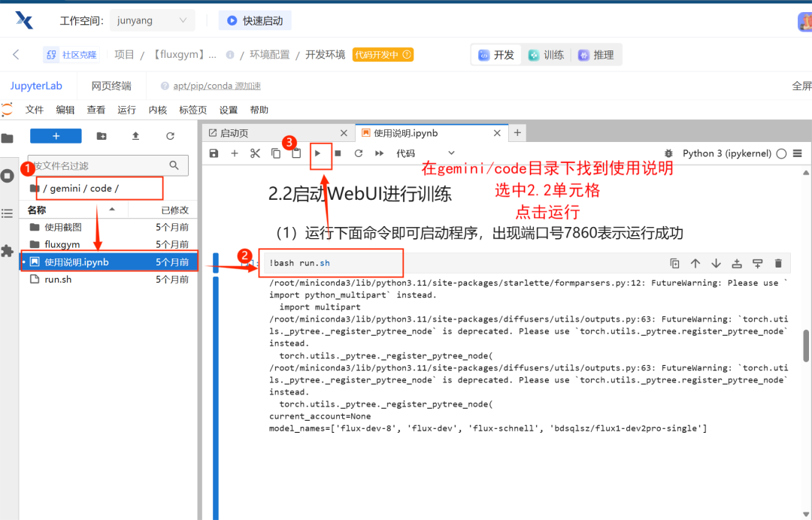Open the run.sh file
The width and height of the screenshot is (812, 520).
click(x=109, y=280)
